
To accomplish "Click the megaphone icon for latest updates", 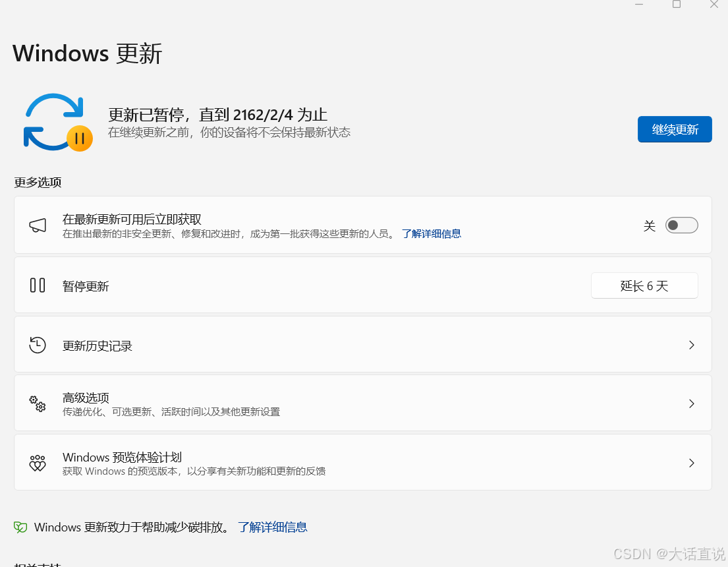I will tap(38, 225).
